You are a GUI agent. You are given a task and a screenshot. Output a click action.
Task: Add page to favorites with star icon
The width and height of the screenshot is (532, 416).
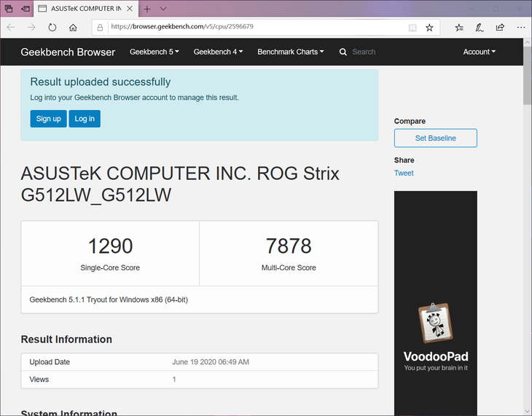click(429, 28)
